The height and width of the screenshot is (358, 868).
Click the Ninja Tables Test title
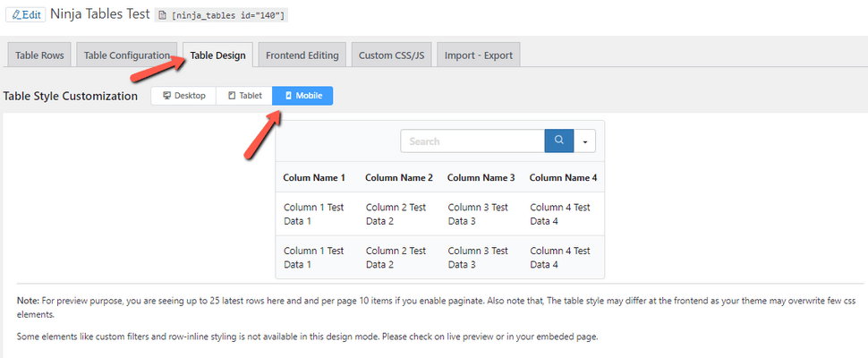100,13
